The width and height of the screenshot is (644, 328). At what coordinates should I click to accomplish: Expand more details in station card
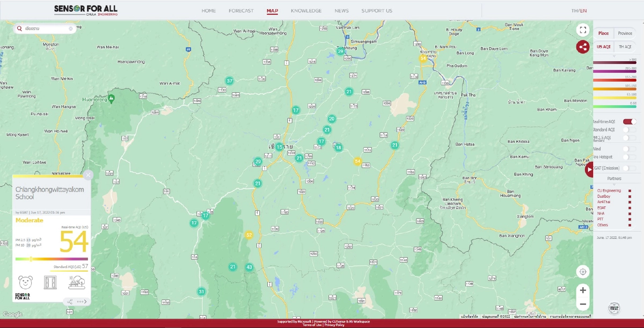point(82,302)
